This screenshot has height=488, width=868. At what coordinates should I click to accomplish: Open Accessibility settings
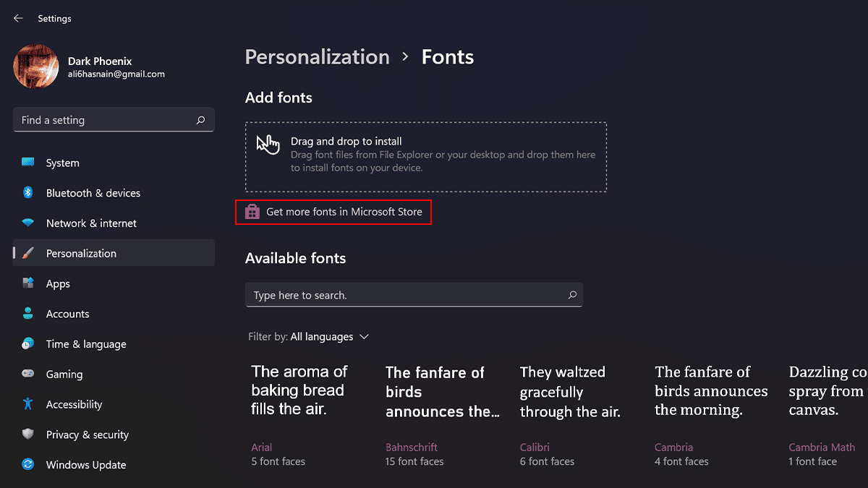coord(74,404)
